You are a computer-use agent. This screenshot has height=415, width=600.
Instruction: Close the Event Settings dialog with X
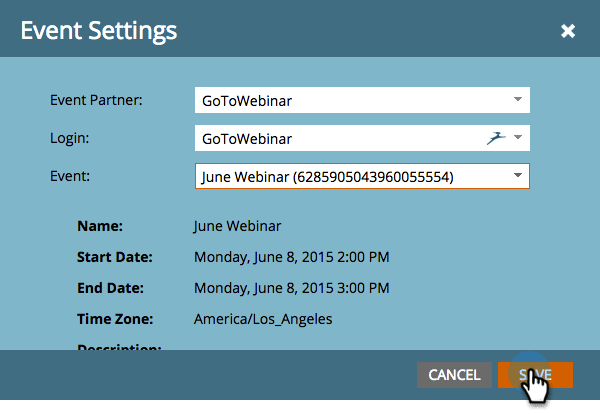(568, 31)
